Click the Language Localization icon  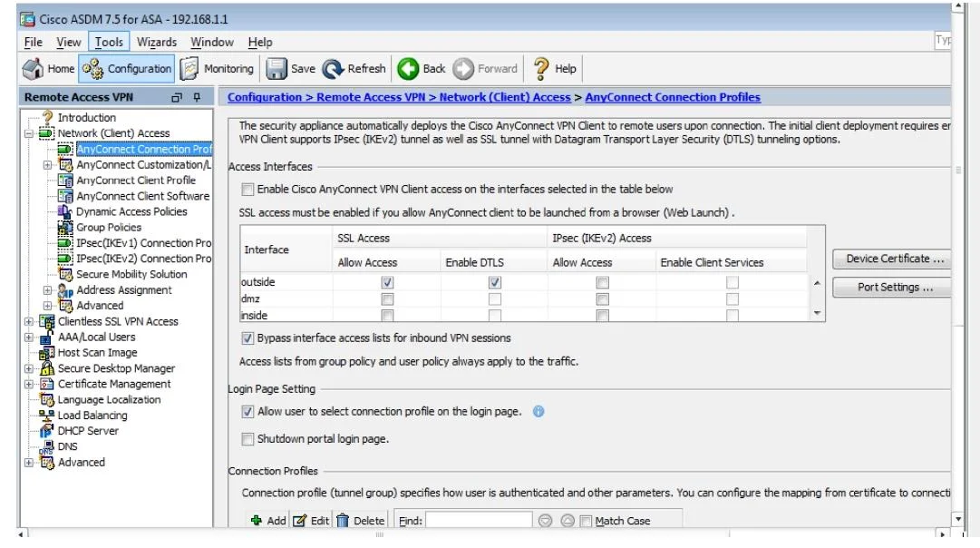[47, 400]
